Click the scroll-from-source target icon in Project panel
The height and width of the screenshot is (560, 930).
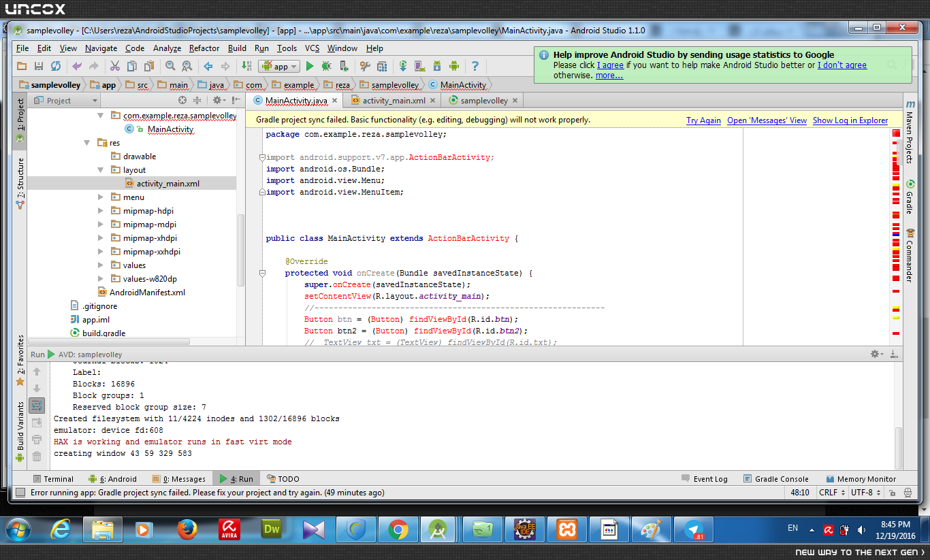182,101
